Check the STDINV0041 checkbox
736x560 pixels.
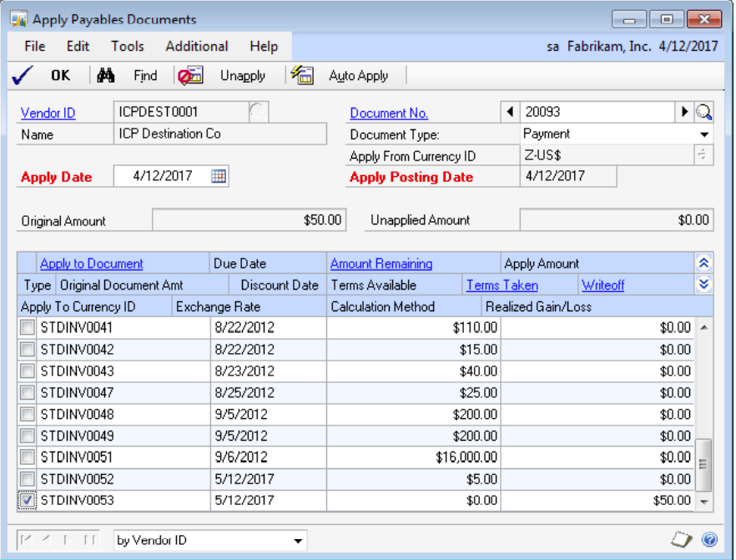[28, 327]
